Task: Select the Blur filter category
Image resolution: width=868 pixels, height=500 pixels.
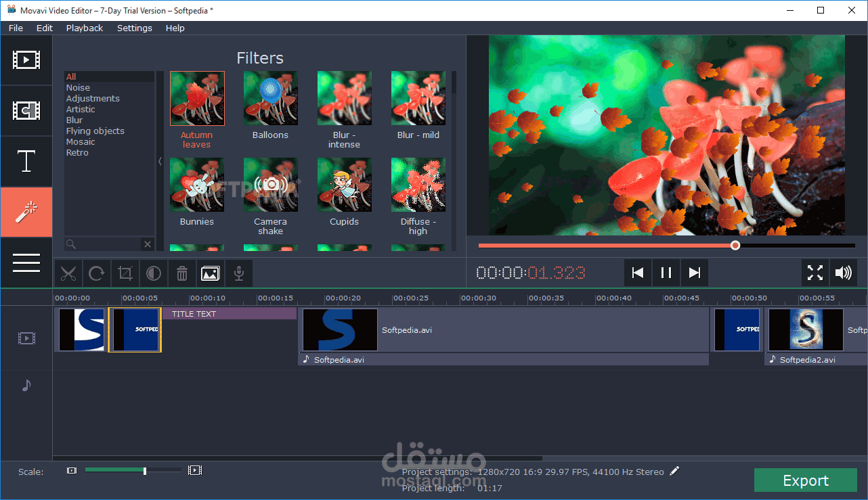Action: (110, 120)
